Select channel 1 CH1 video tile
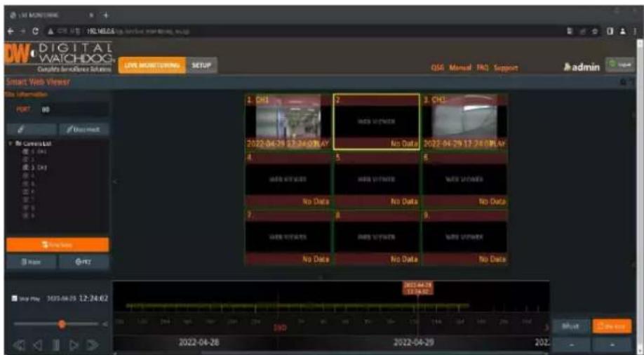Screen dimensions: 644x355 [288, 121]
